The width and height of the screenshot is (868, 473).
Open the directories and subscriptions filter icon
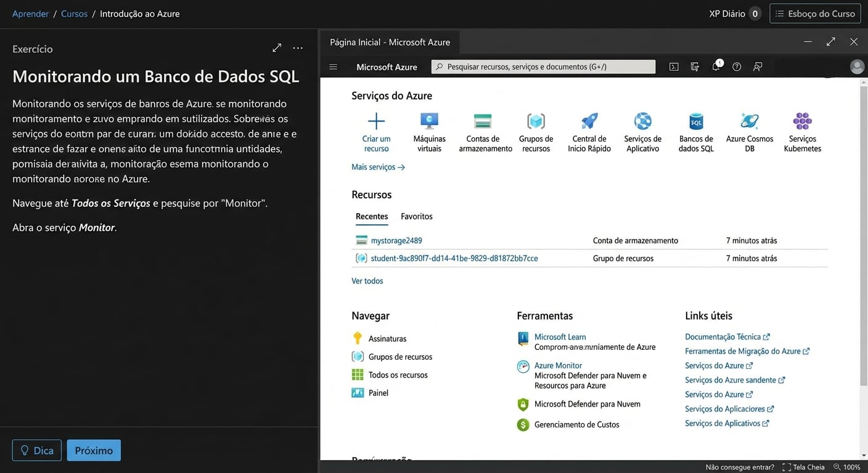coord(695,67)
